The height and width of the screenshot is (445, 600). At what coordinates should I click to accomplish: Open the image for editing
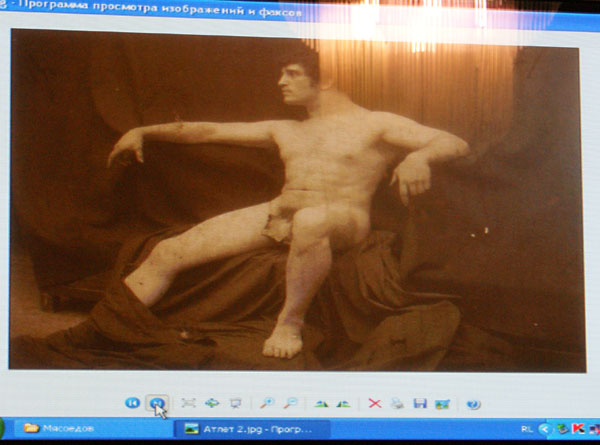click(442, 404)
